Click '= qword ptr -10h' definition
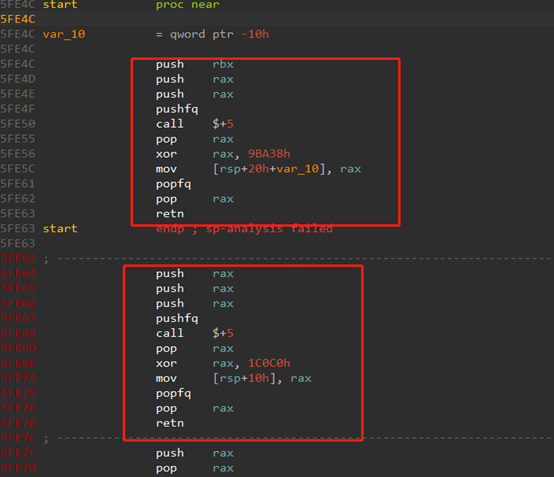Viewport: 554px width, 477px height. pos(212,34)
